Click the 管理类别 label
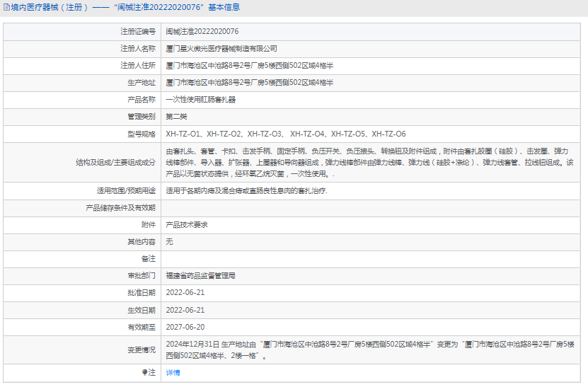This screenshot has height=387, width=588. 142,117
